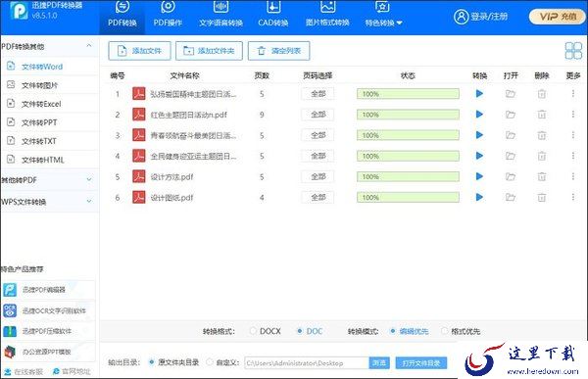
Task: Delete 设计方法.pdf from the list
Action: (542, 176)
